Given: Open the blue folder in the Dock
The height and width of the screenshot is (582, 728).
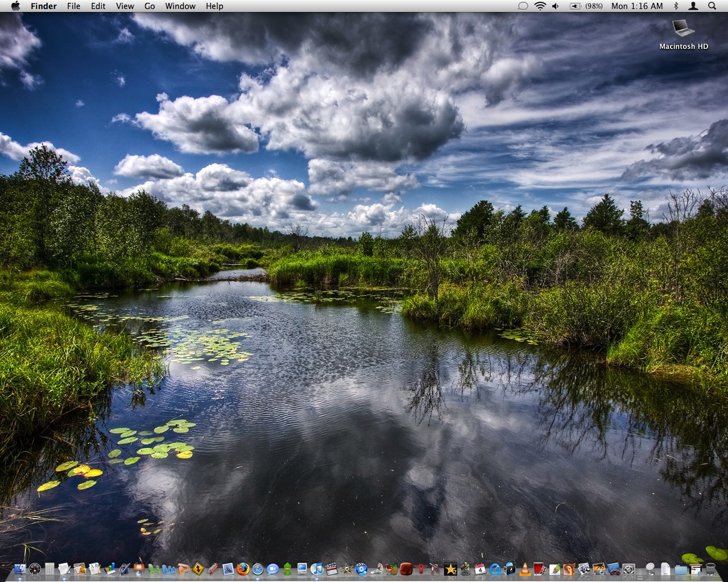Looking at the screenshot, I should pos(681,569).
